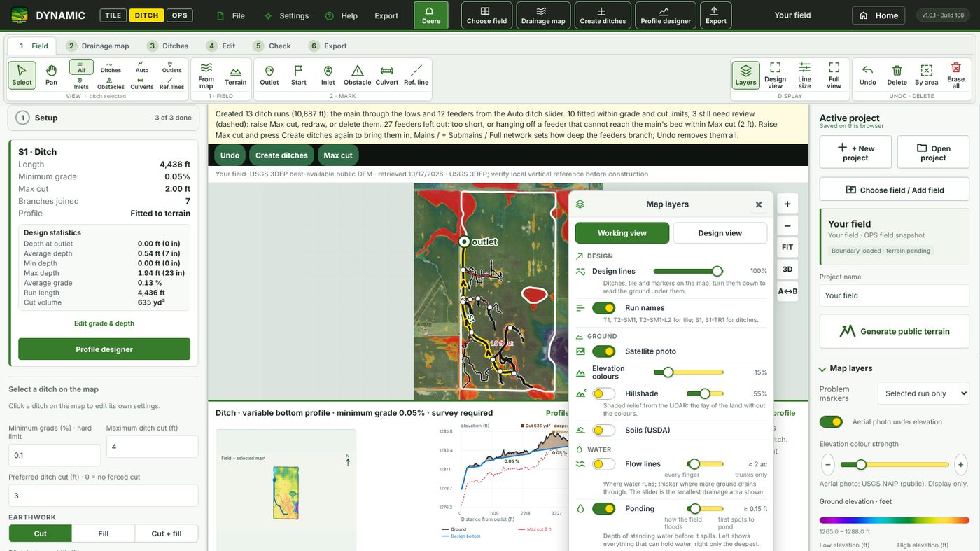980x551 pixels.
Task: Click the green Profile designer button
Action: tap(104, 349)
